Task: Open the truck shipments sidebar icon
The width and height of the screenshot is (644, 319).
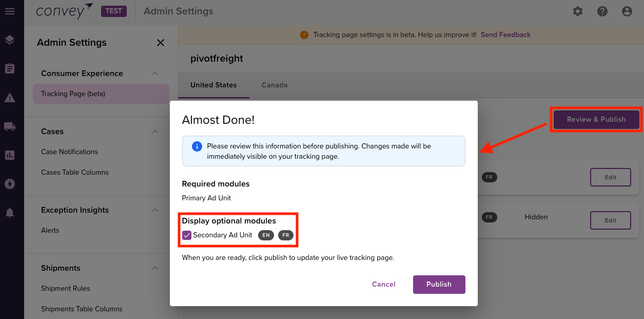Action: 9,126
